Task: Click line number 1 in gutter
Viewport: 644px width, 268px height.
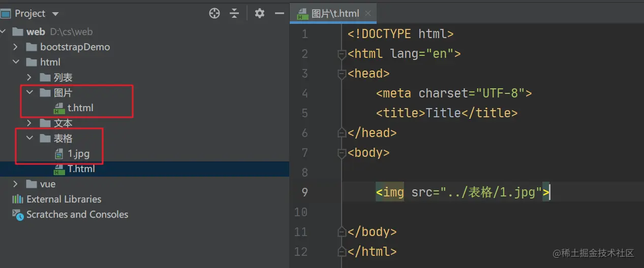Action: pos(304,34)
